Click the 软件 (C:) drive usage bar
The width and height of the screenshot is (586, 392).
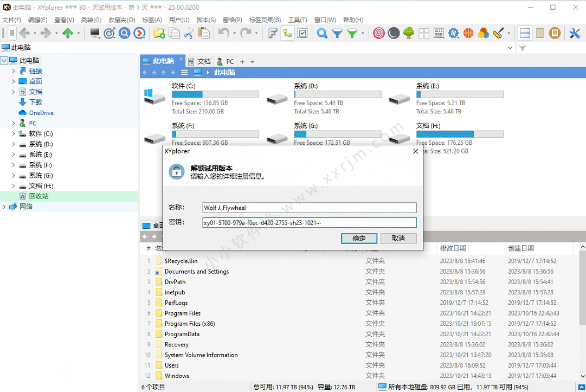[x=215, y=94]
